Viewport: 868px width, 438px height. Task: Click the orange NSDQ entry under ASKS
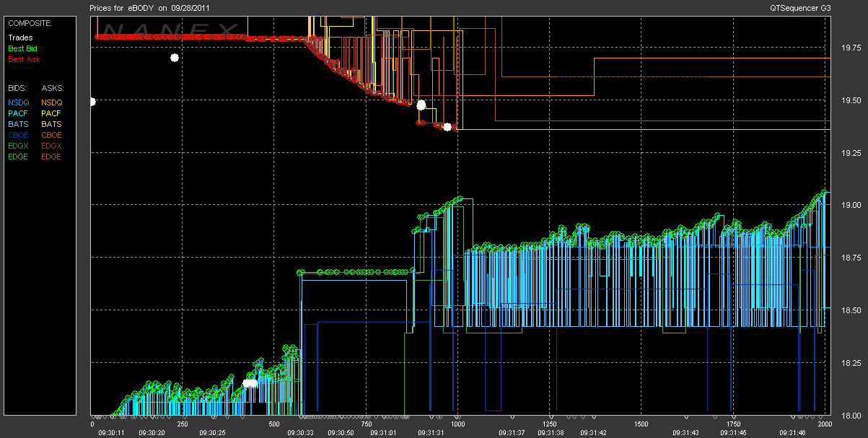[52, 102]
